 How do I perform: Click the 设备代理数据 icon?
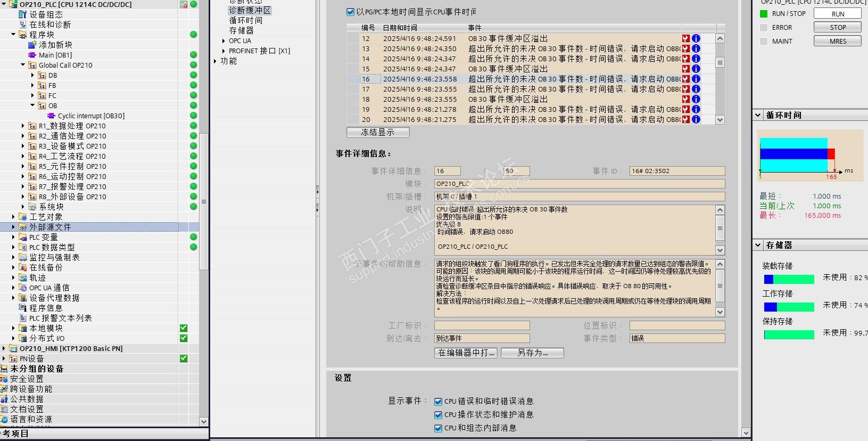pos(23,298)
